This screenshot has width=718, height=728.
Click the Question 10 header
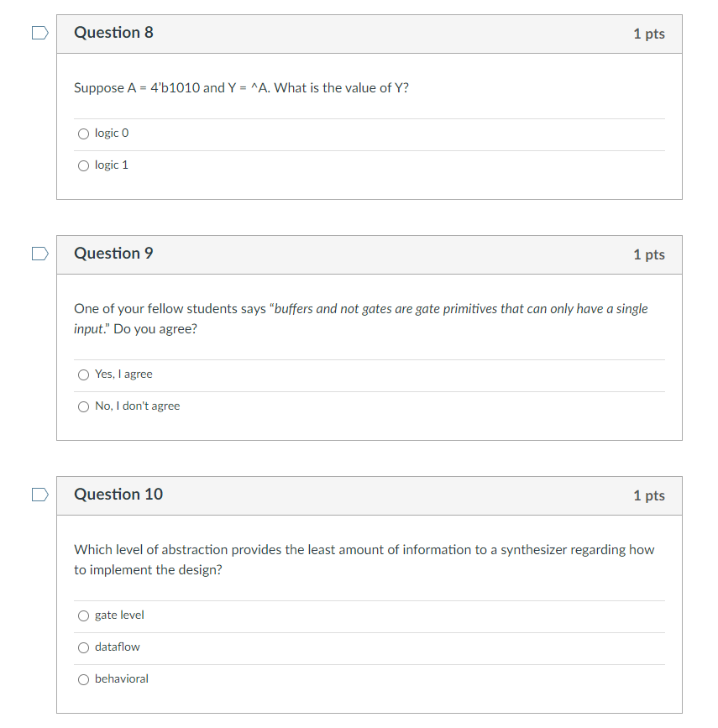118,495
